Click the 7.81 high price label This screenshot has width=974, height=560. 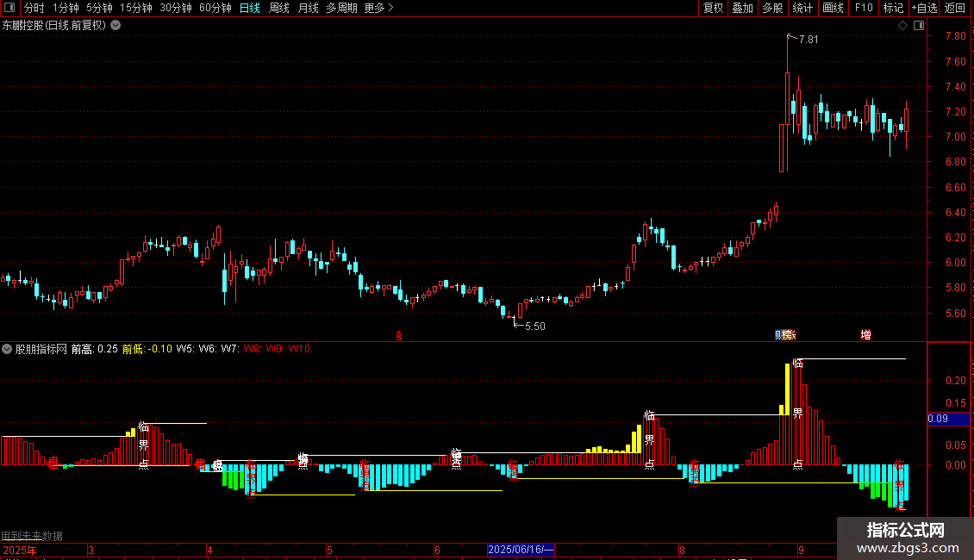click(x=809, y=39)
